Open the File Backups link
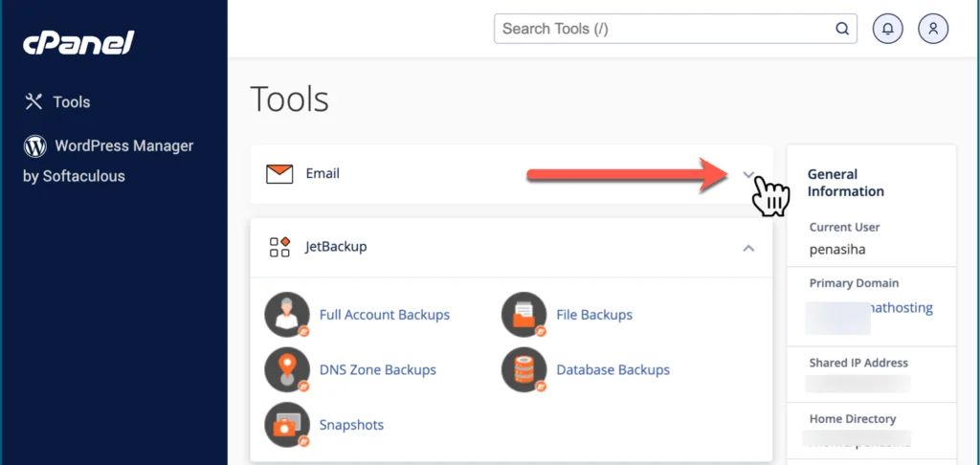Viewport: 980px width, 465px height. (x=593, y=315)
